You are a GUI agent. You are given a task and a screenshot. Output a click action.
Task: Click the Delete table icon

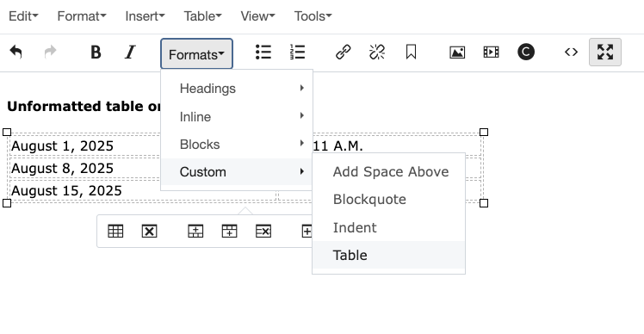coord(150,232)
